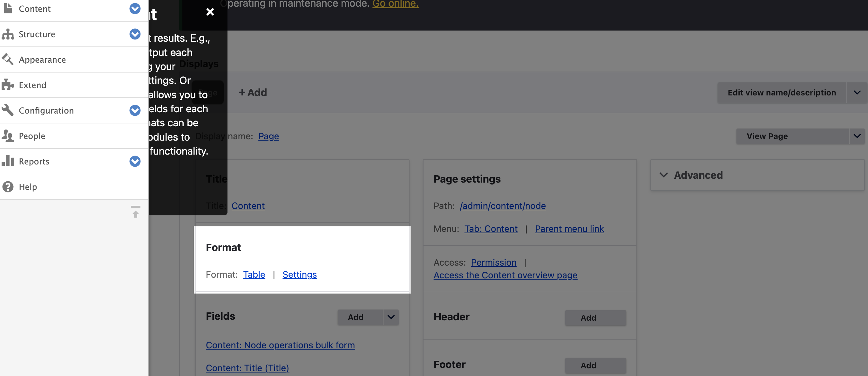
Task: Expand the Structure submenu arrow
Action: (135, 34)
